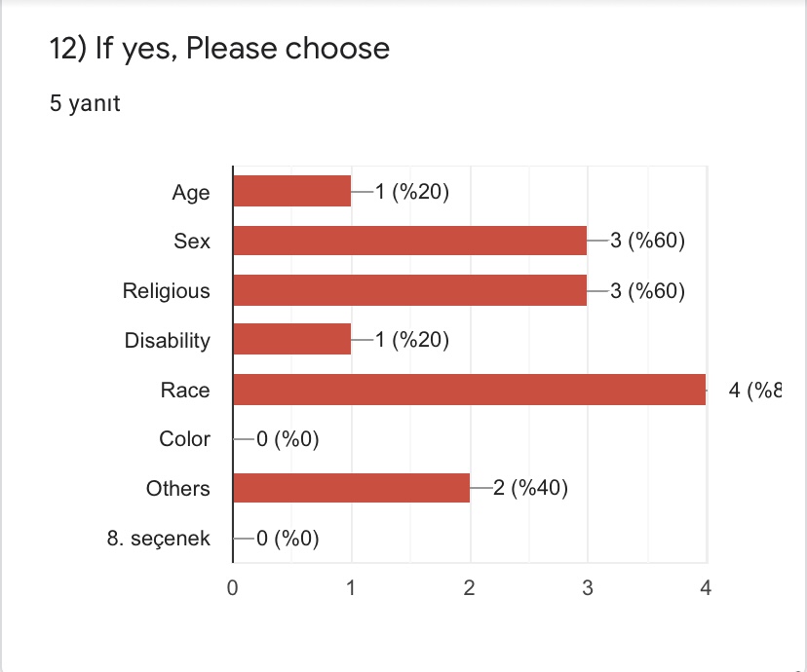Click the question title "12) If yes, Please choose"
Image resolution: width=807 pixels, height=672 pixels.
click(x=219, y=48)
